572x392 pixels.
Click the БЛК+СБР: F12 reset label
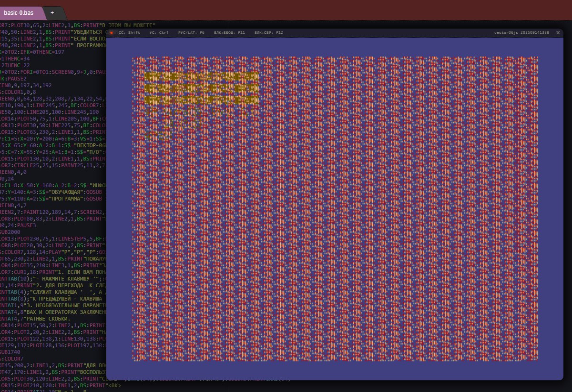(269, 33)
